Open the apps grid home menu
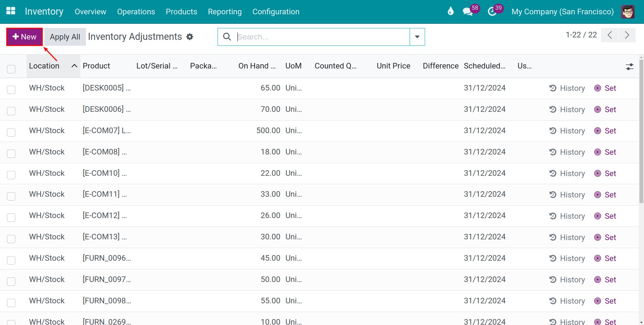Image resolution: width=644 pixels, height=325 pixels. tap(11, 11)
